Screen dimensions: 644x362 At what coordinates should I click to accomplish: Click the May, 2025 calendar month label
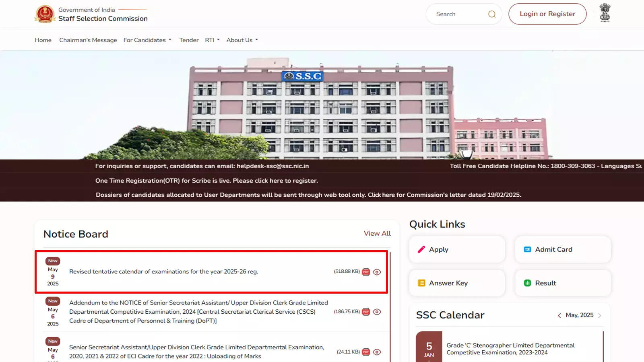[580, 315]
